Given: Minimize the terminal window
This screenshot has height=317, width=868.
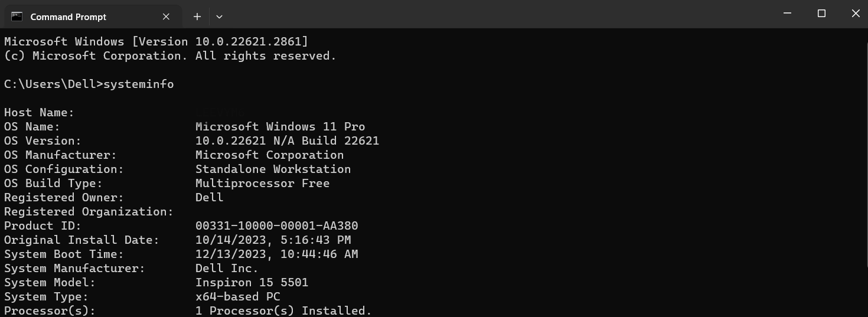Looking at the screenshot, I should tap(787, 14).
